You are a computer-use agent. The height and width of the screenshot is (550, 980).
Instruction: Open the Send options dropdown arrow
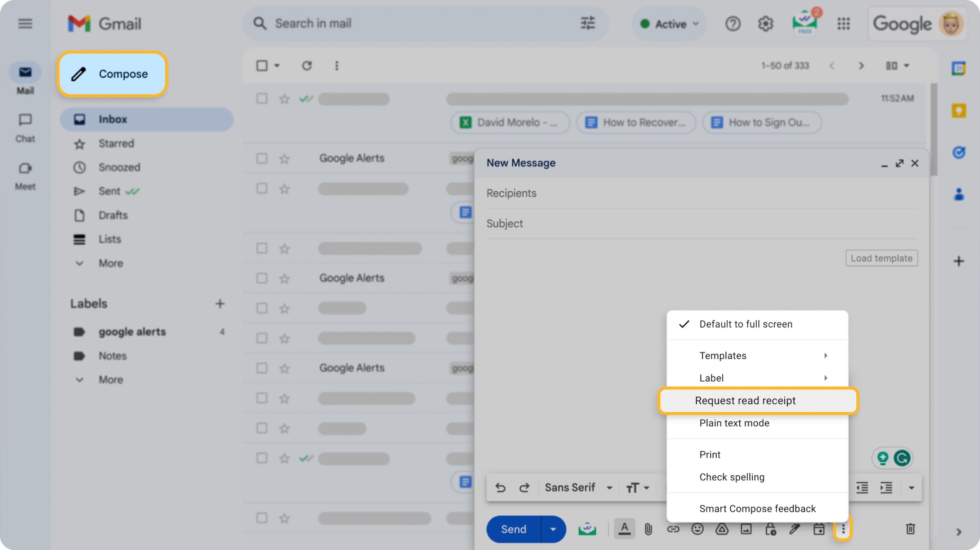tap(553, 529)
